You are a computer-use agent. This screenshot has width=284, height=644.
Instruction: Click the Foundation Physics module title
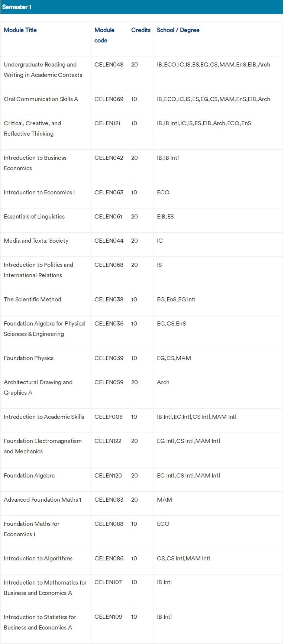(29, 358)
